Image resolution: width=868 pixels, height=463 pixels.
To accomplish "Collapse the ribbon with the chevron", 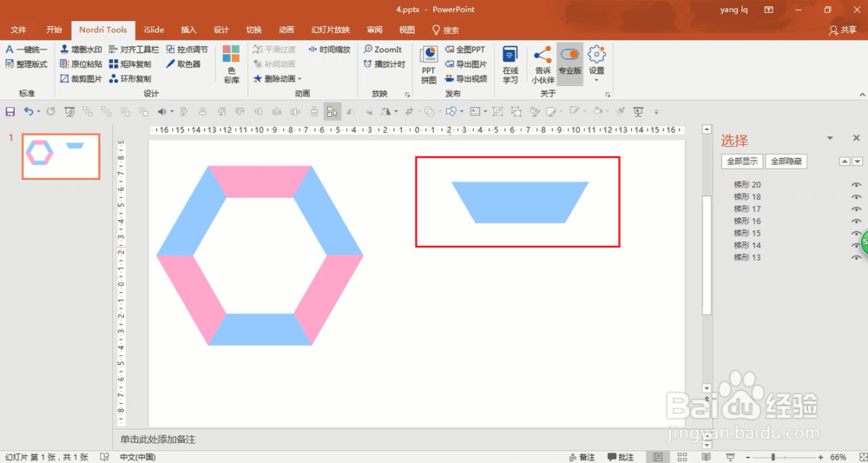I will click(862, 95).
